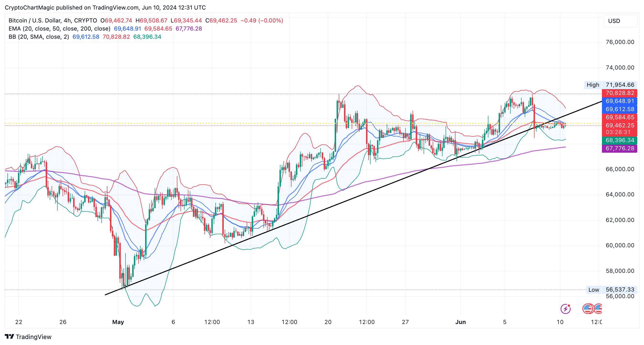
Task: Click the BB legend value 68,396.34
Action: coord(147,37)
